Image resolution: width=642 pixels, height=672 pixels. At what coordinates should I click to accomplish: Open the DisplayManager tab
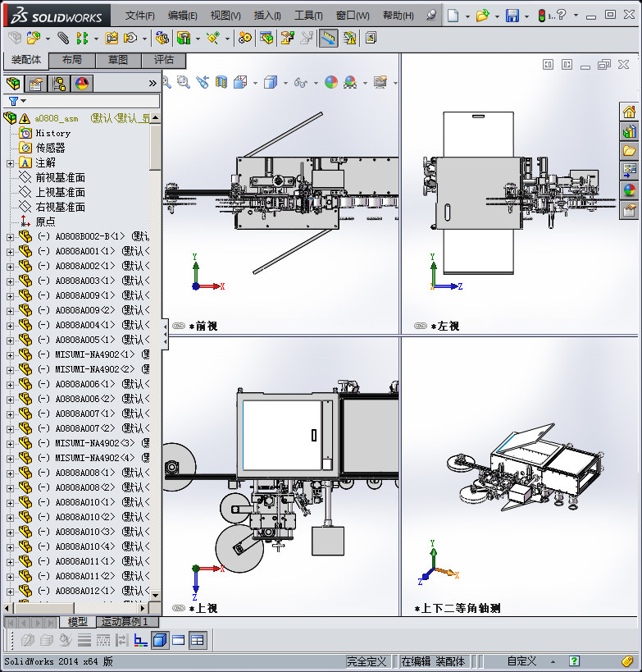pyautogui.click(x=82, y=84)
